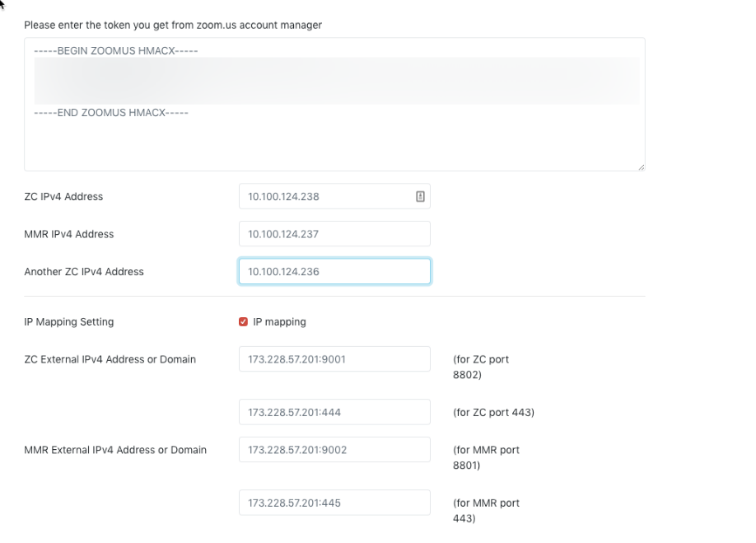756x543 pixels.
Task: Click 'ZC External IPv4 Address or Domain' label
Action: [110, 359]
